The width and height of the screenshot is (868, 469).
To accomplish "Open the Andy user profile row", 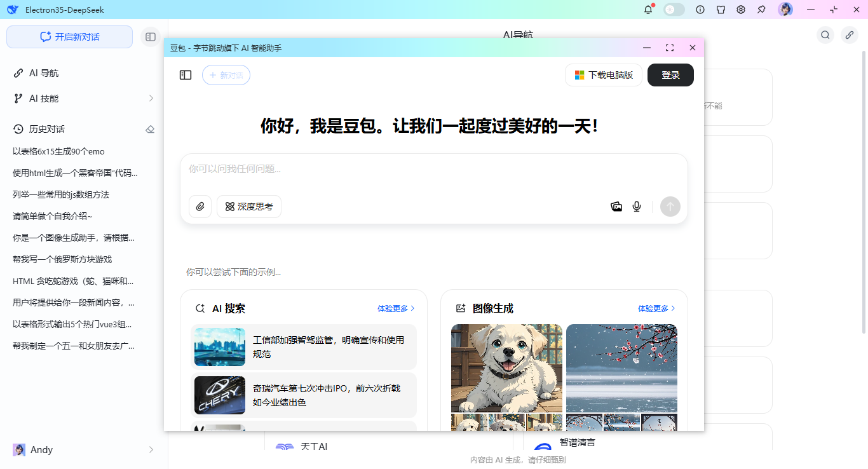I will [84, 450].
